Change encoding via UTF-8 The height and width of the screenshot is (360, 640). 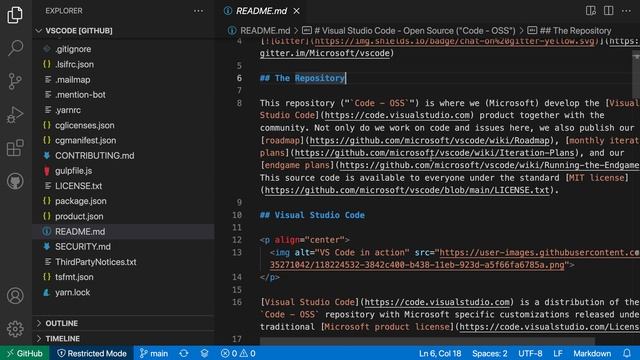coord(530,353)
